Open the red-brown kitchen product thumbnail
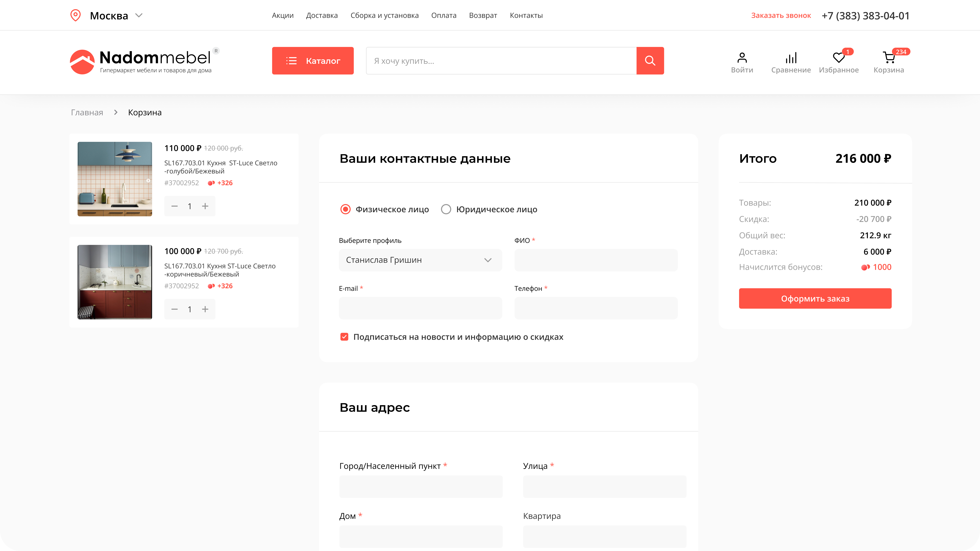This screenshot has height=551, width=980. pyautogui.click(x=115, y=282)
